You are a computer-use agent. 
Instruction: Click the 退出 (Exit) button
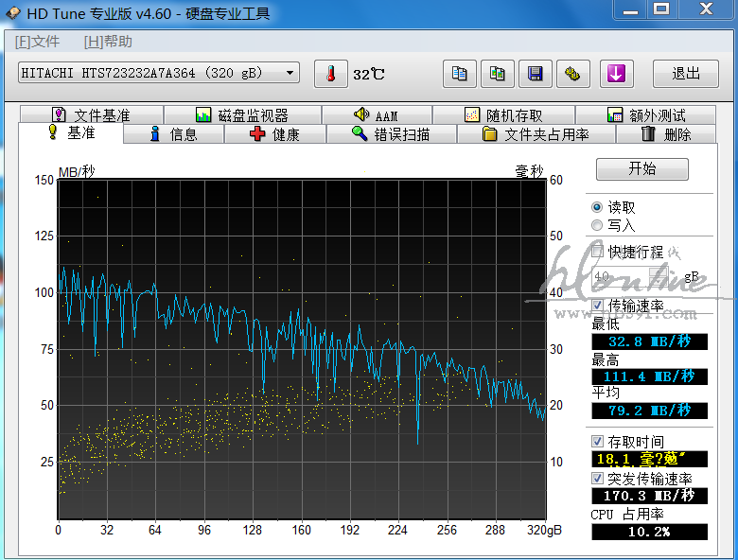click(x=686, y=74)
